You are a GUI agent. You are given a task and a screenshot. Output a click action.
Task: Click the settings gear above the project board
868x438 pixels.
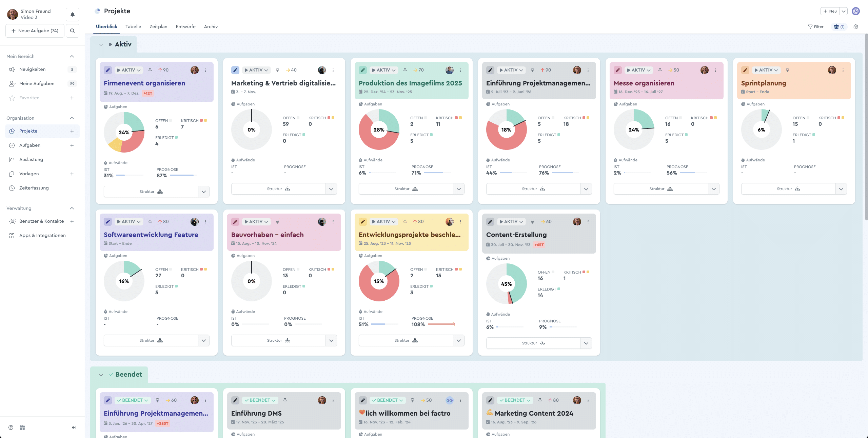point(855,27)
